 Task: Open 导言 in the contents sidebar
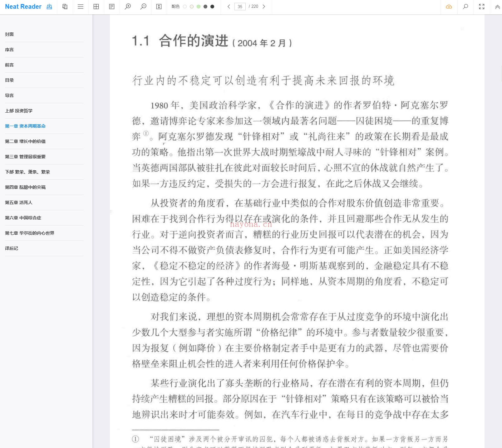coord(44,95)
